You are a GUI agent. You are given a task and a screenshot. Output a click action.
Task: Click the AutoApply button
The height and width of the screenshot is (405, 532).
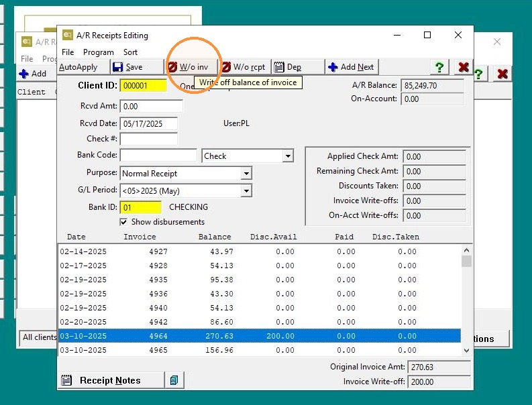pyautogui.click(x=83, y=67)
